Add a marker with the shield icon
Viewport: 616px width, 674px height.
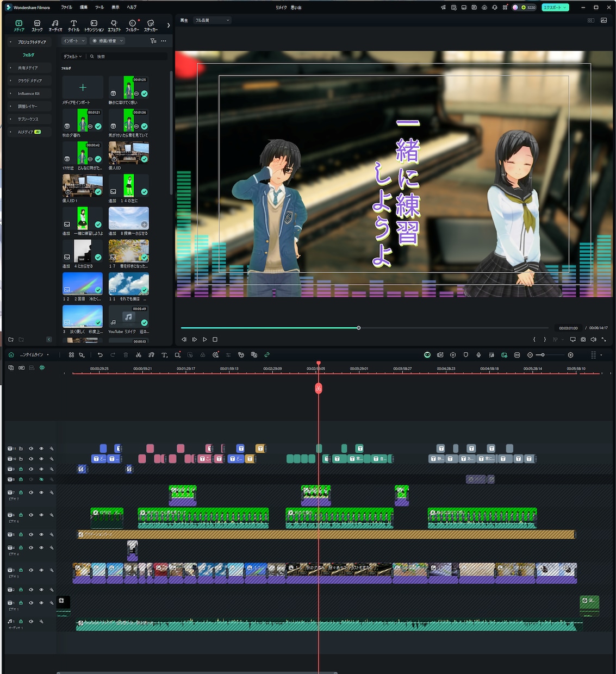(x=466, y=355)
